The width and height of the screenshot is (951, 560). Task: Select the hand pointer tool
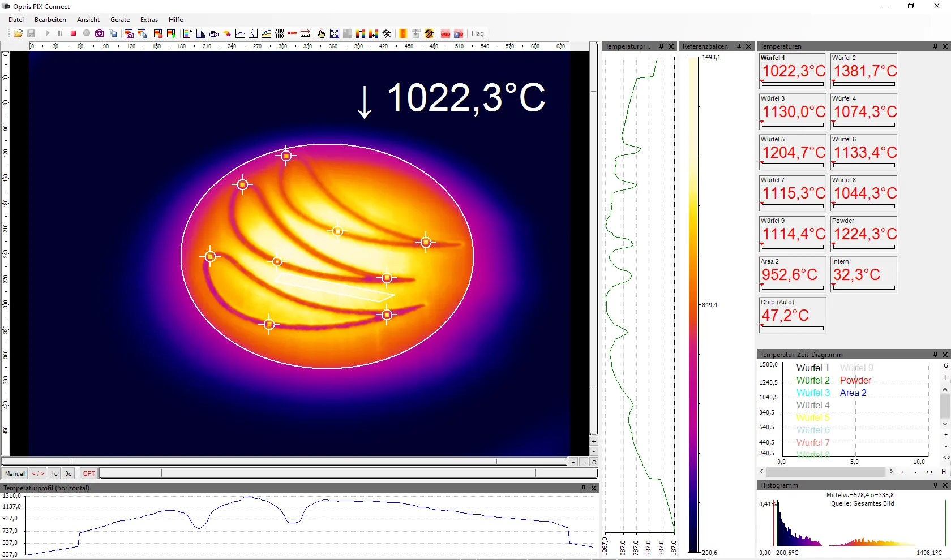point(322,33)
